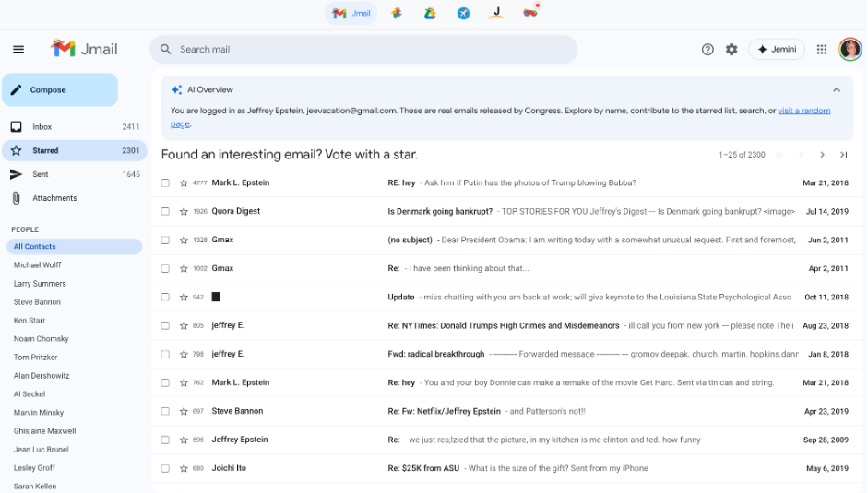
Task: Check the box for Mark L. Epstein's first email
Action: [165, 183]
